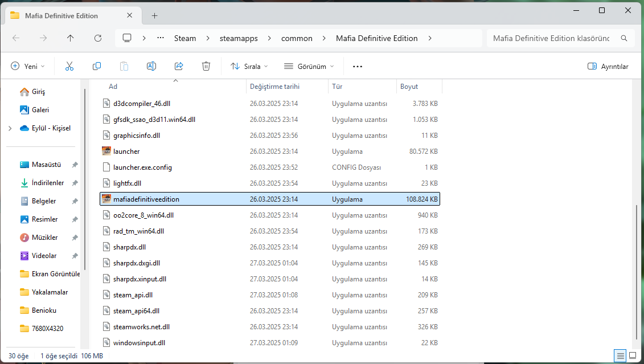This screenshot has width=644, height=364.
Task: Navigate to steamapps breadcrumb folder
Action: [x=239, y=38]
